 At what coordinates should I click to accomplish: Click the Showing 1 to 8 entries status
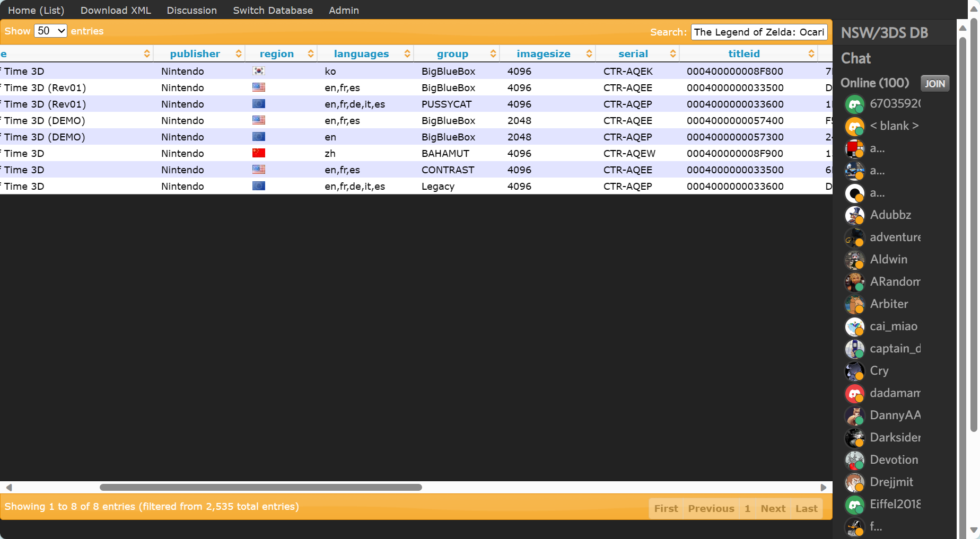tap(152, 506)
